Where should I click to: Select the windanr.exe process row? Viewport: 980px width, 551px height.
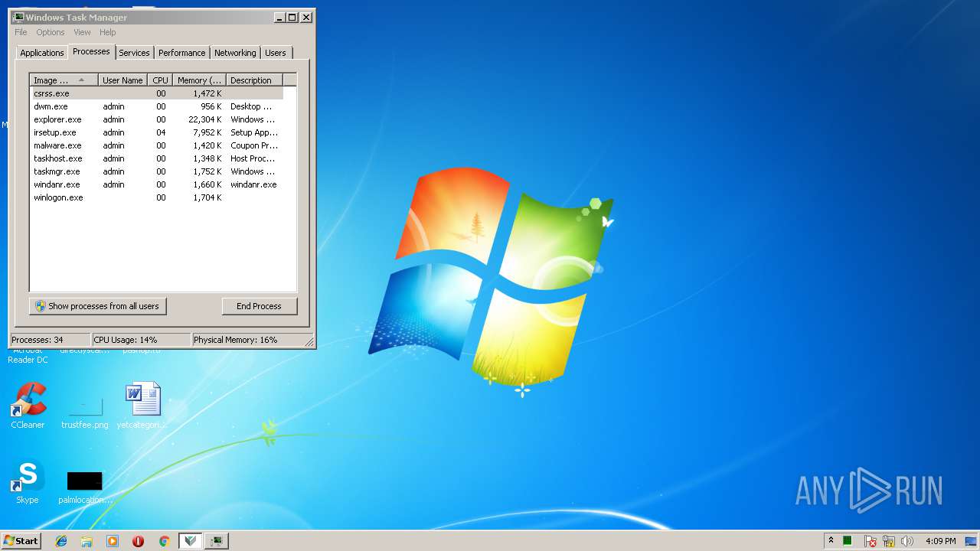coord(157,184)
